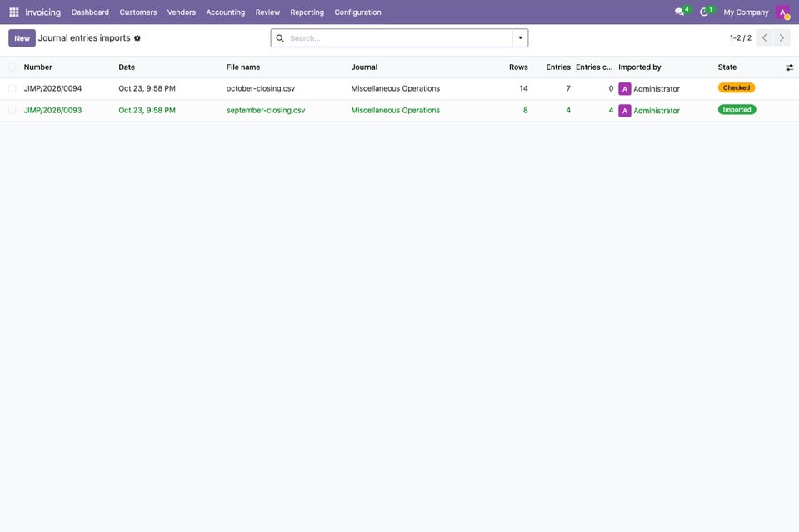799x532 pixels.
Task: Click the Invoicing app title
Action: 42,12
